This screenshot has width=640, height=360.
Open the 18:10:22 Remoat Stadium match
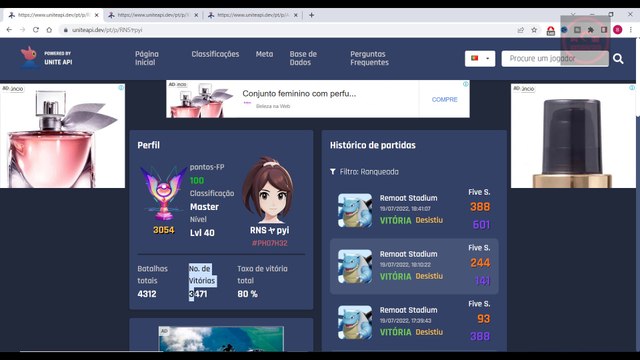point(414,266)
